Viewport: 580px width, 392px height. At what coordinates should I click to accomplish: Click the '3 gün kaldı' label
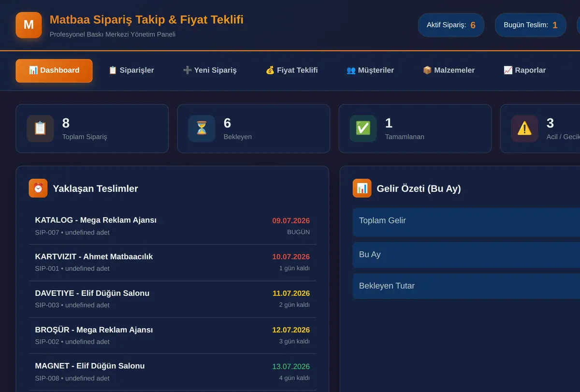coord(294,341)
